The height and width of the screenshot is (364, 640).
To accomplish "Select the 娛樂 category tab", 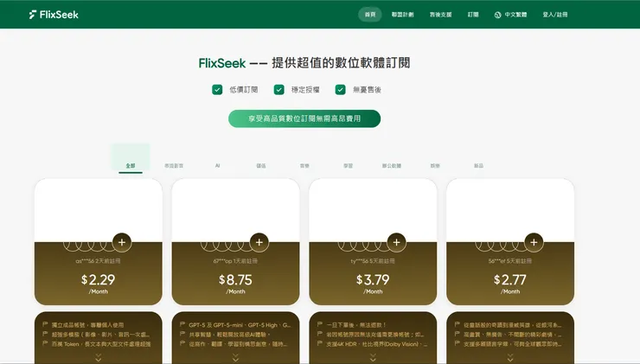I will pos(435,166).
